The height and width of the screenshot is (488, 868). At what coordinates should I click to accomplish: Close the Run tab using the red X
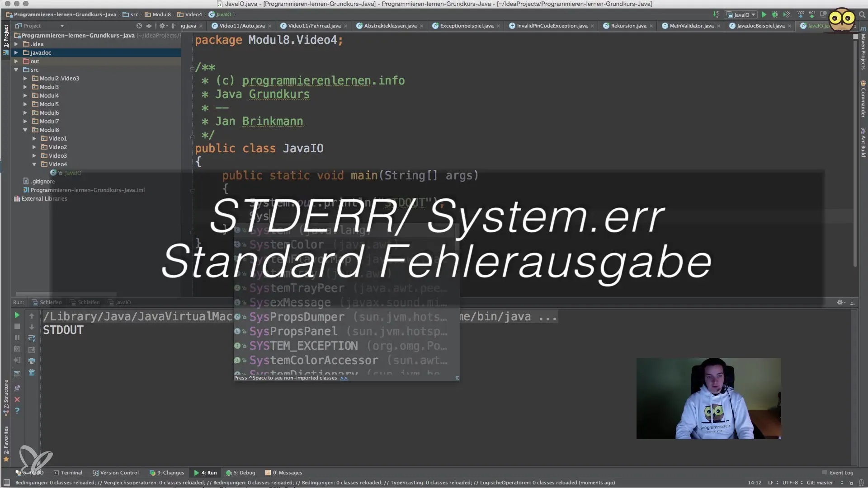(17, 399)
